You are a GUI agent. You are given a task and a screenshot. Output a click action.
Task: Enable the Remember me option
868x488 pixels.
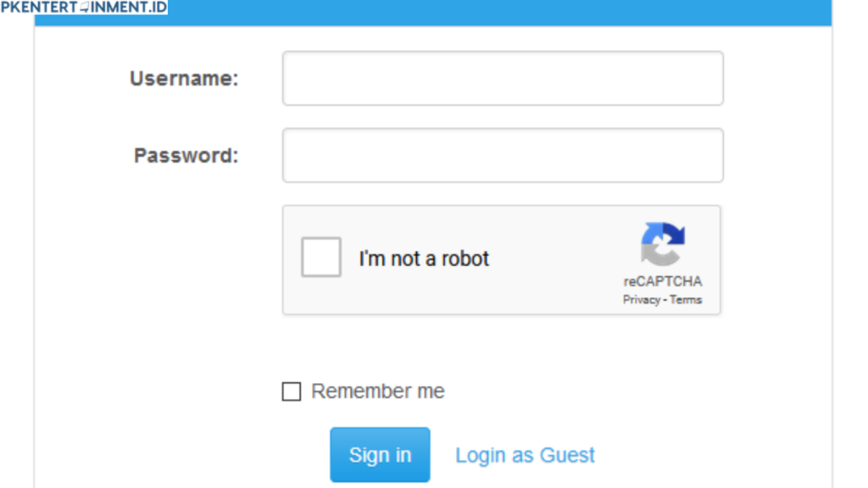coord(292,391)
